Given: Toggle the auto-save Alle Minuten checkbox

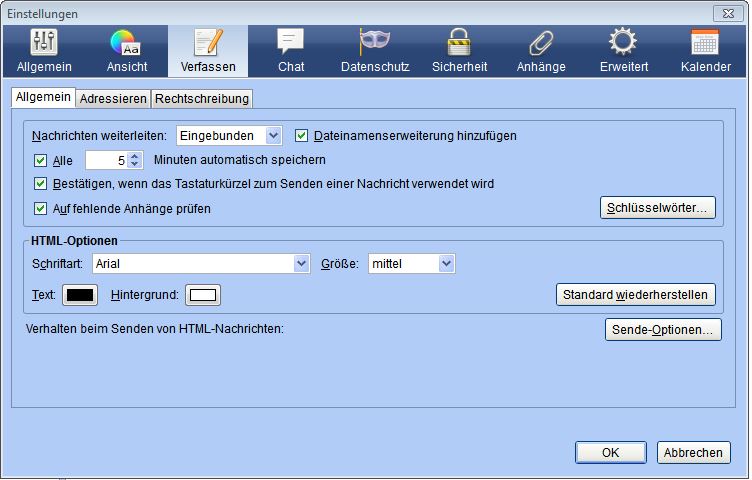Looking at the screenshot, I should pos(41,160).
